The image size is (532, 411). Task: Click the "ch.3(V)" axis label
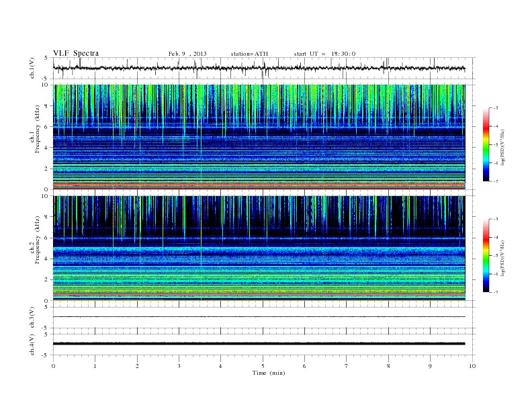click(32, 318)
